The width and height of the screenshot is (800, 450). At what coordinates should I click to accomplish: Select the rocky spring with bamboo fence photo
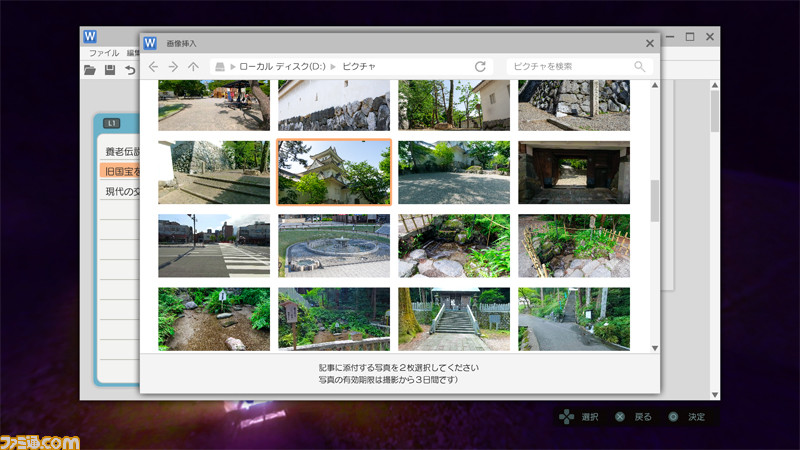[454, 246]
